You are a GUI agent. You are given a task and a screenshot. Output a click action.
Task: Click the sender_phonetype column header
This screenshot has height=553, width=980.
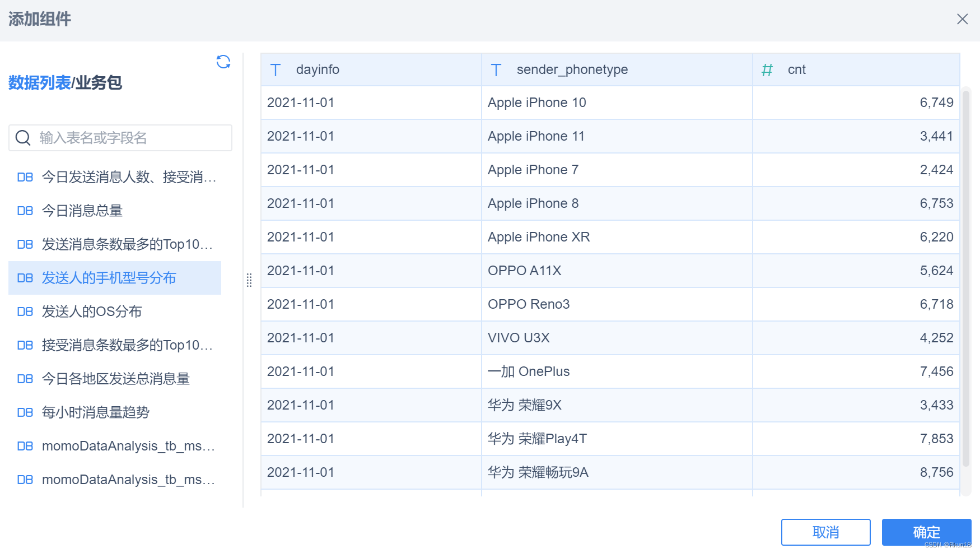[x=617, y=69]
